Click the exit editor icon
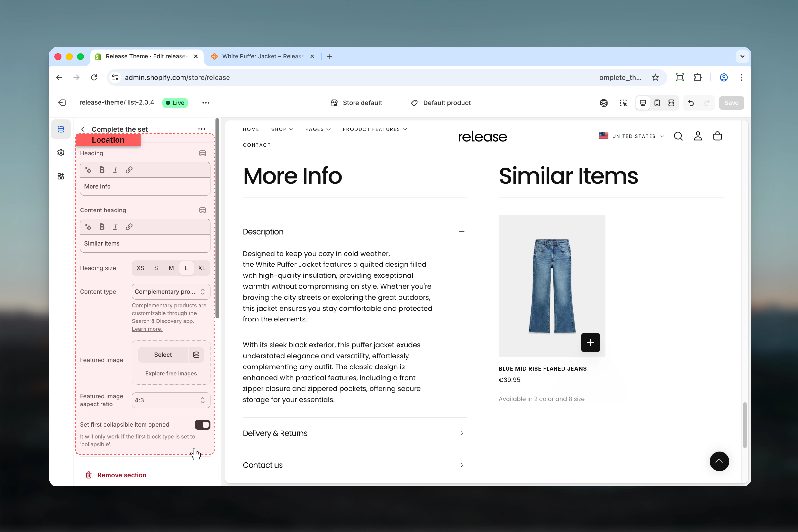This screenshot has height=532, width=798. pyautogui.click(x=62, y=103)
